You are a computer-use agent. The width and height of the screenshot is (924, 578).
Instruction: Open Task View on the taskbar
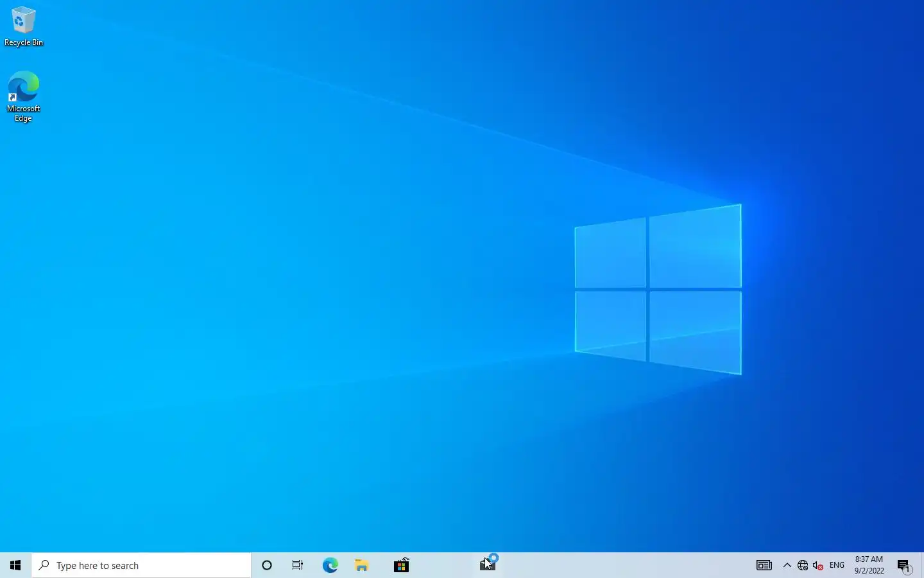click(x=298, y=565)
